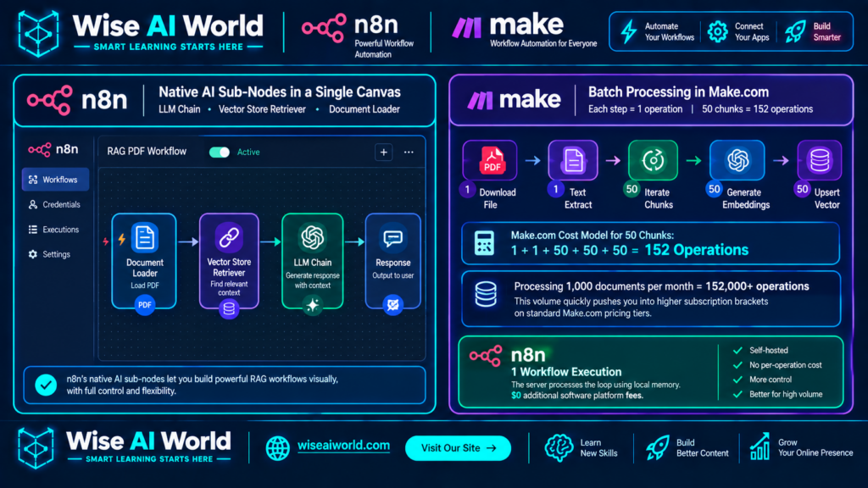Viewport: 868px width, 488px height.
Task: Select sparkle sub-node beneath LLM Chain
Action: 312,305
